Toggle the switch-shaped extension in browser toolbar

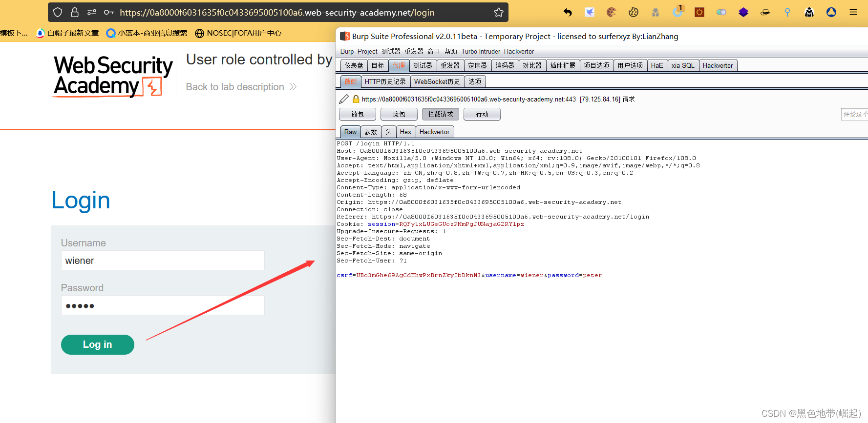click(721, 13)
